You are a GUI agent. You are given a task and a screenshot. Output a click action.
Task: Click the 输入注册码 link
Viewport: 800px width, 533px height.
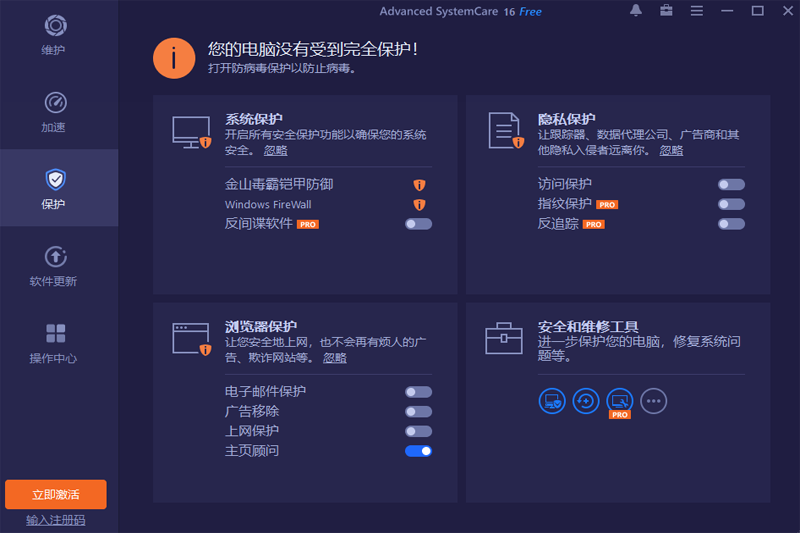(56, 520)
